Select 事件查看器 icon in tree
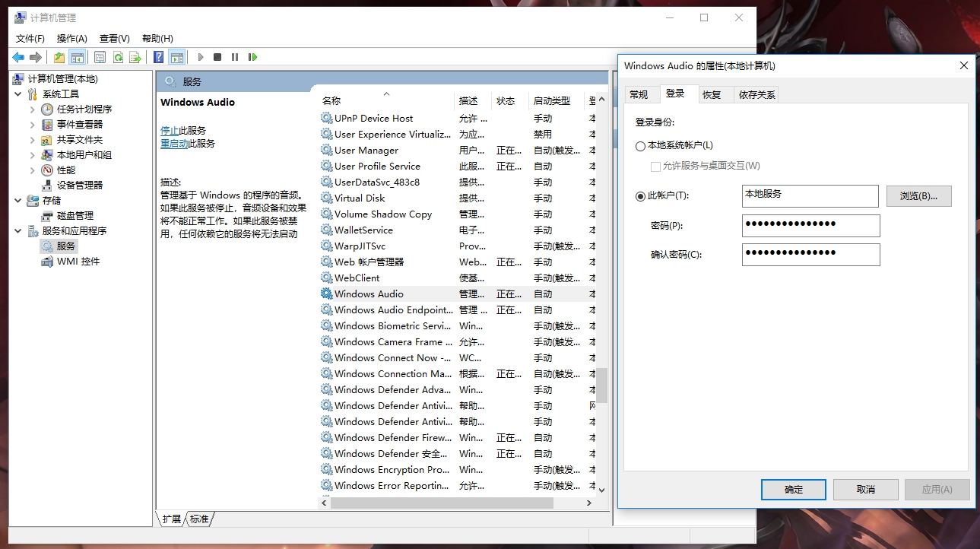This screenshot has width=980, height=549. pos(47,125)
